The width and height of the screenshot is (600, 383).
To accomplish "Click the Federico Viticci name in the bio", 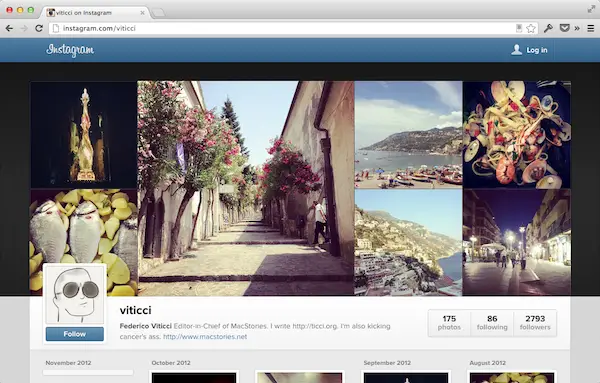I will (x=145, y=326).
